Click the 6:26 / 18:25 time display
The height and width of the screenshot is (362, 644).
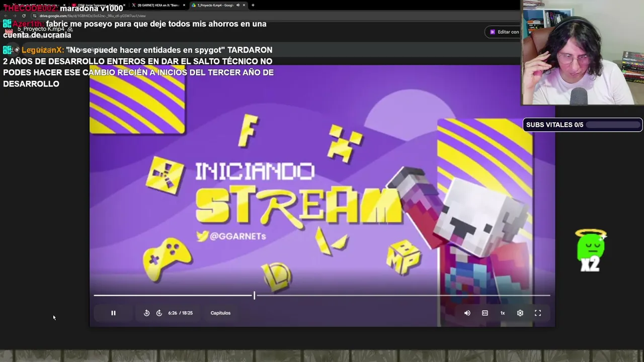click(x=181, y=313)
